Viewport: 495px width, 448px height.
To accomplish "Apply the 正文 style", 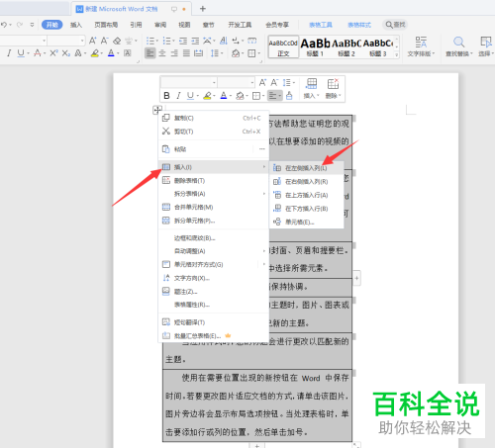I will pyautogui.click(x=283, y=46).
